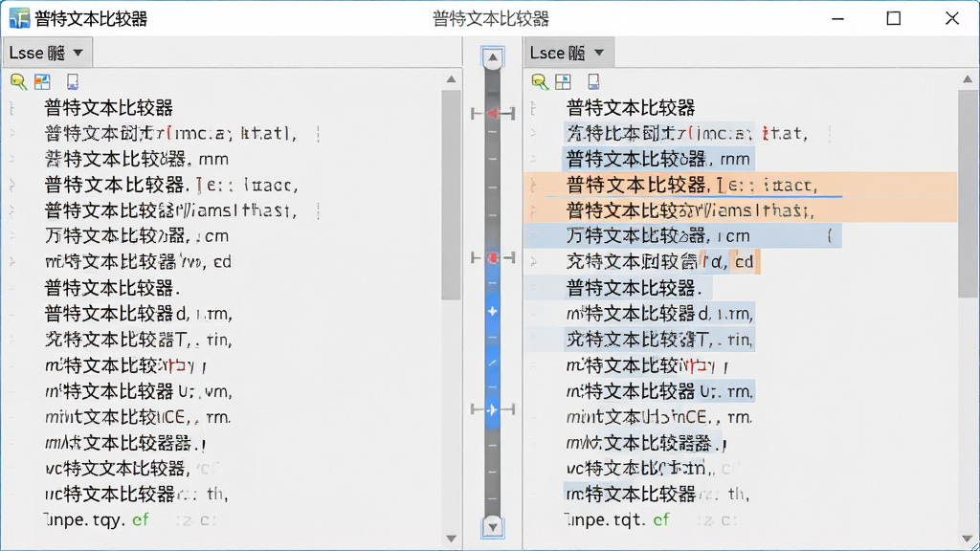
Task: Select left pane line ending "d, ı.rm,"
Action: [139, 314]
